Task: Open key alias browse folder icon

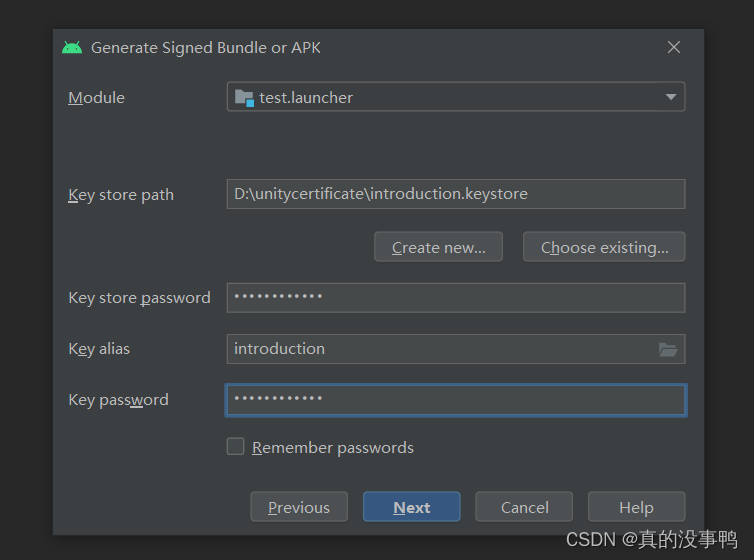Action: pyautogui.click(x=668, y=349)
